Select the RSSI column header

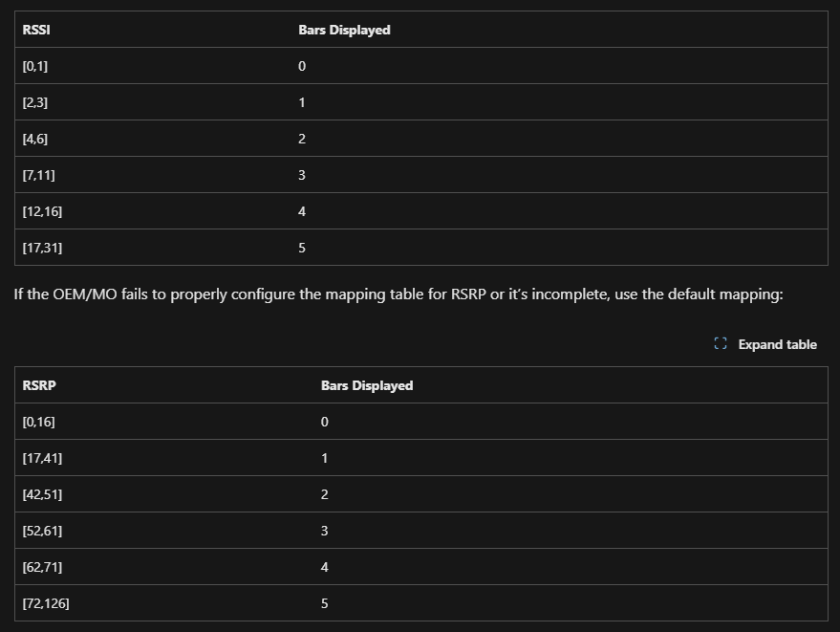pos(36,30)
